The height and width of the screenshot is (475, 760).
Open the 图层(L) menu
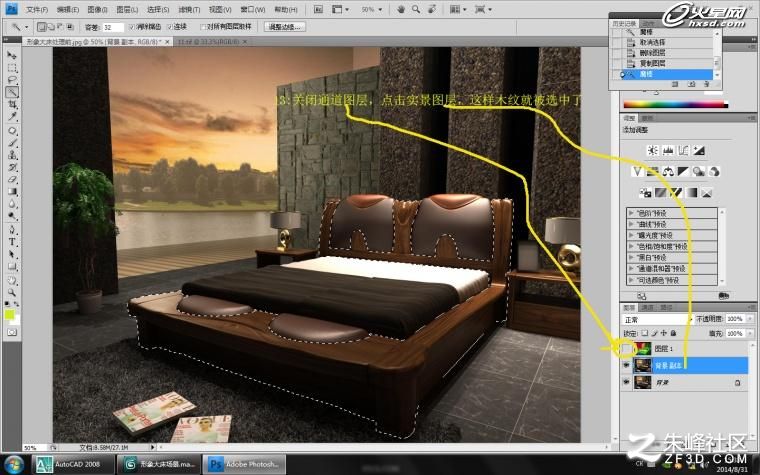[127, 10]
